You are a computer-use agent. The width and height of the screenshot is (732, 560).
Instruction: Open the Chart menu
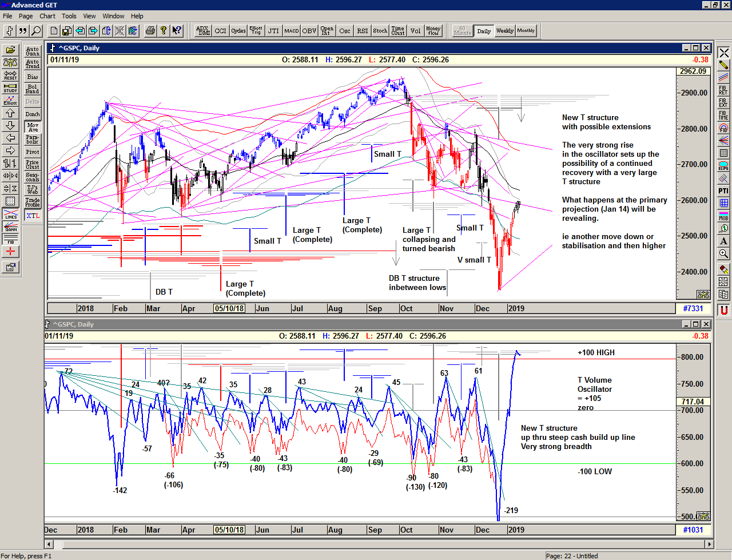point(47,16)
